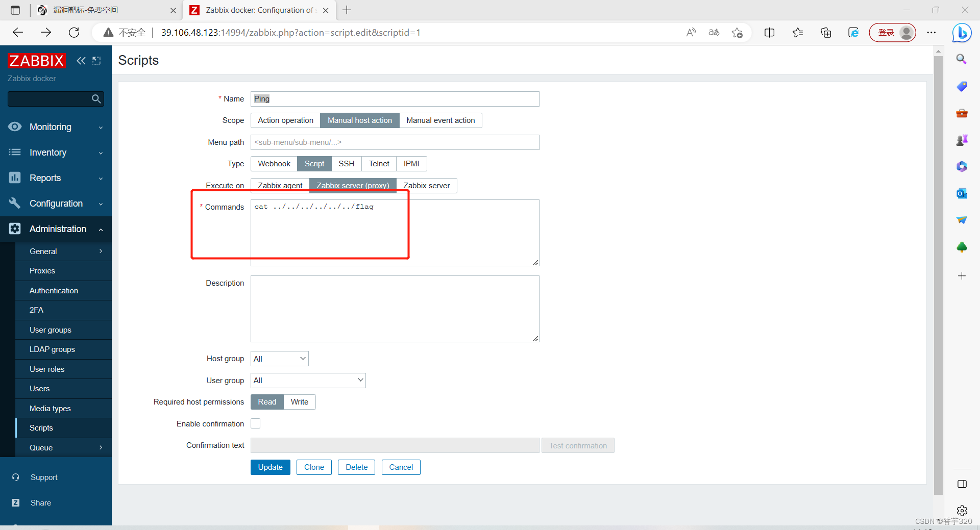Open the browser collections icon
Image resolution: width=980 pixels, height=530 pixels.
(x=826, y=33)
